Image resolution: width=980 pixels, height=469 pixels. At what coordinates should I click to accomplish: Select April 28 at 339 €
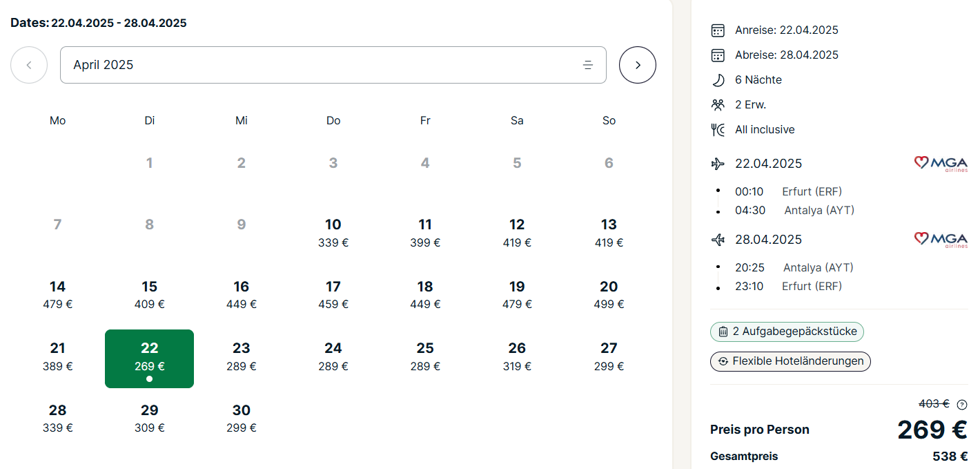pos(58,419)
